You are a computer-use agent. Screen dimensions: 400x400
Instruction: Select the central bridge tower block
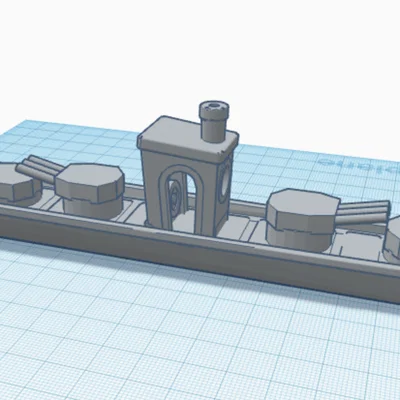[x=188, y=175]
